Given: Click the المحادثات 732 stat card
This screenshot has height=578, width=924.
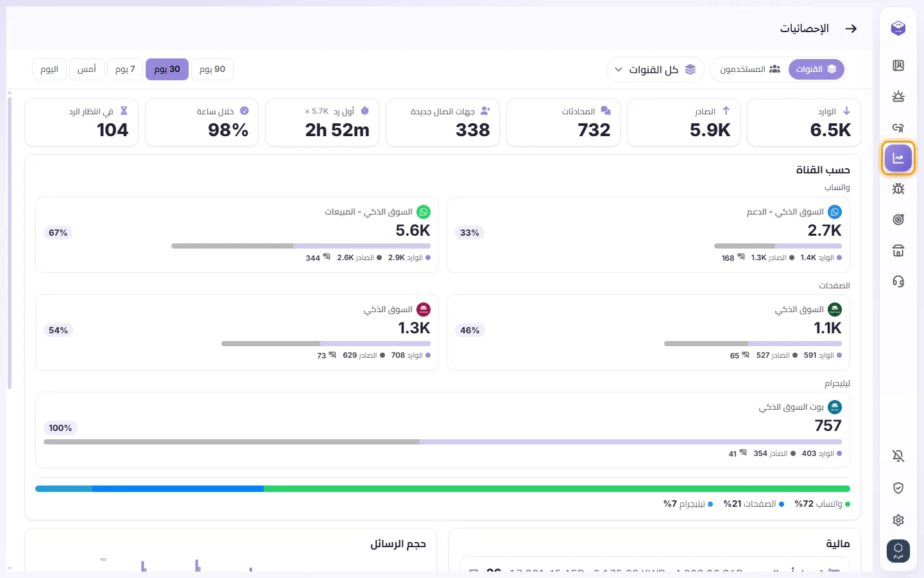Looking at the screenshot, I should pyautogui.click(x=563, y=123).
